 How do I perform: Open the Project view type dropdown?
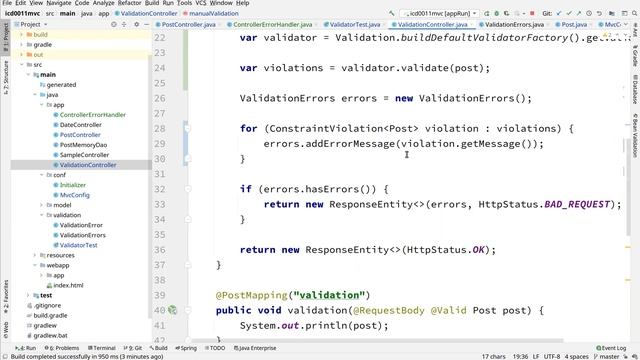(31, 24)
